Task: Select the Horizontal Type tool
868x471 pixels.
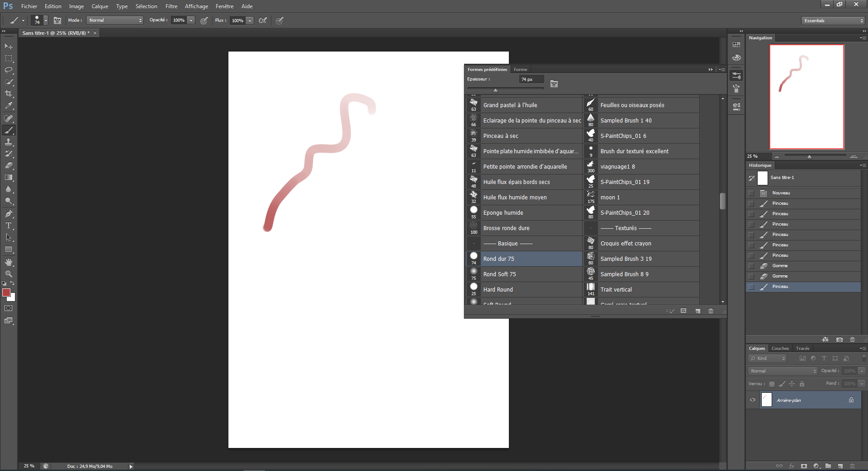Action: click(9, 226)
